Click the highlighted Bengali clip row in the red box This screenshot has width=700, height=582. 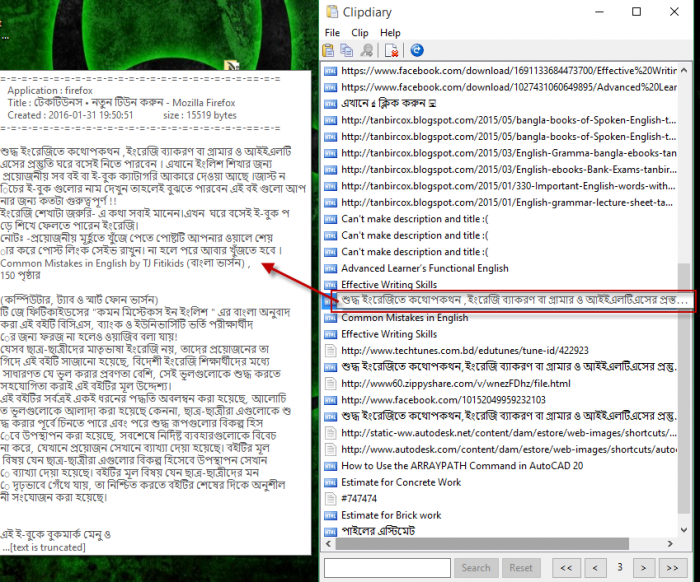point(513,300)
